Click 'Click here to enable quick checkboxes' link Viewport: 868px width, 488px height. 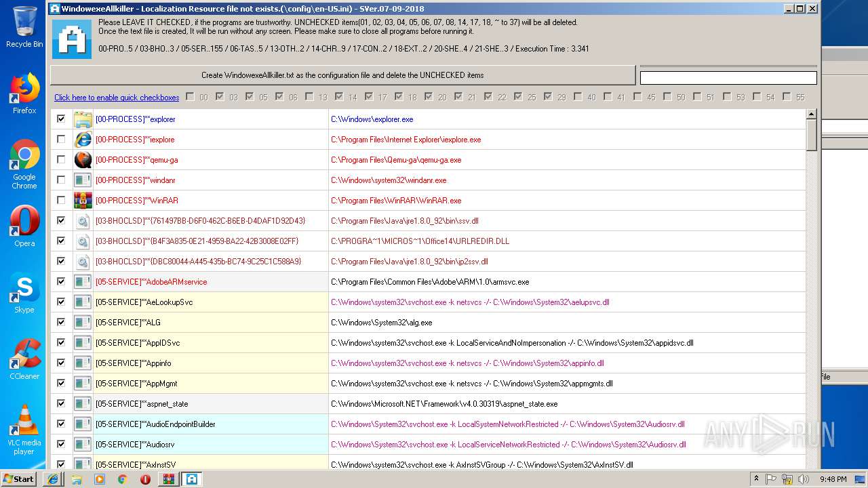(x=117, y=98)
